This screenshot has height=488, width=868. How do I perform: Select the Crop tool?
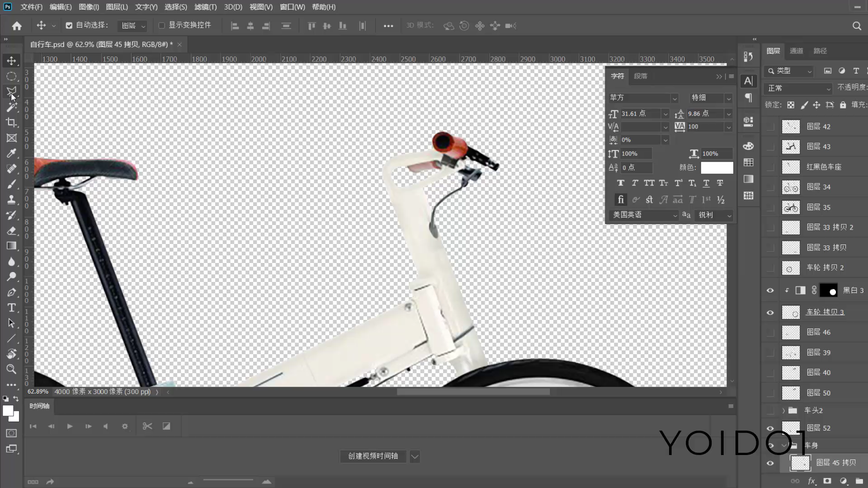[x=11, y=122]
